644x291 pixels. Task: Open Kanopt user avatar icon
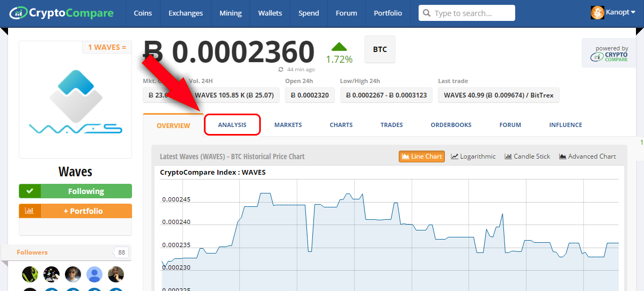click(597, 12)
